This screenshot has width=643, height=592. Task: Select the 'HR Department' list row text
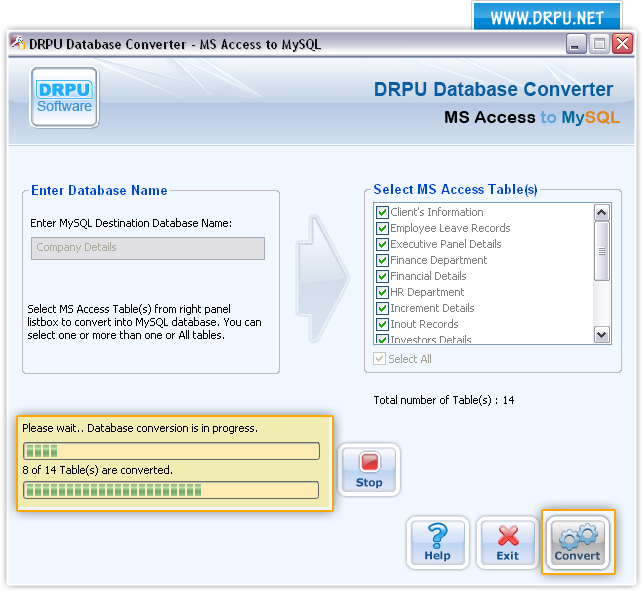(427, 292)
